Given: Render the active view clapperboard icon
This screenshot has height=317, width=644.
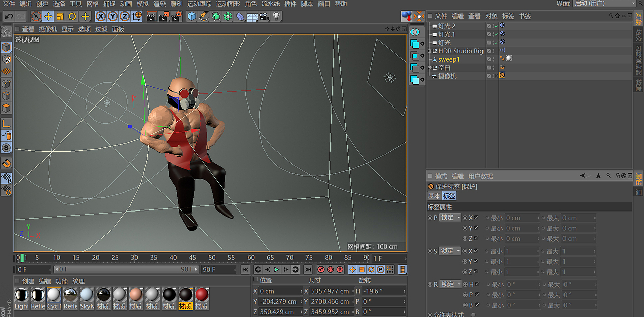Looking at the screenshot, I should coord(151,16).
